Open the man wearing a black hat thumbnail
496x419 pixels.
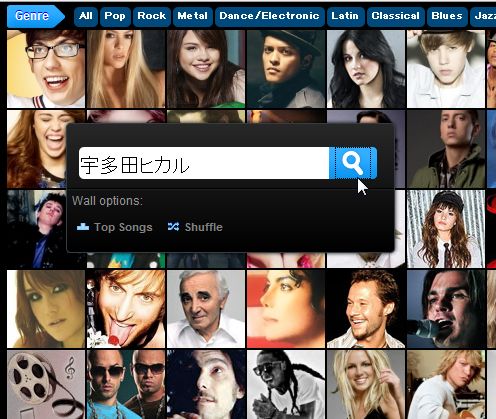pos(286,69)
